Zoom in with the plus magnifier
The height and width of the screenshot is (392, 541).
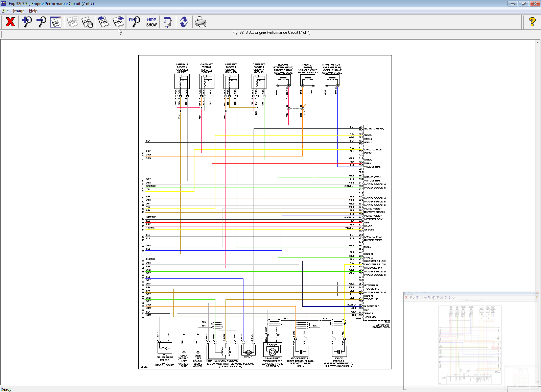click(x=26, y=22)
